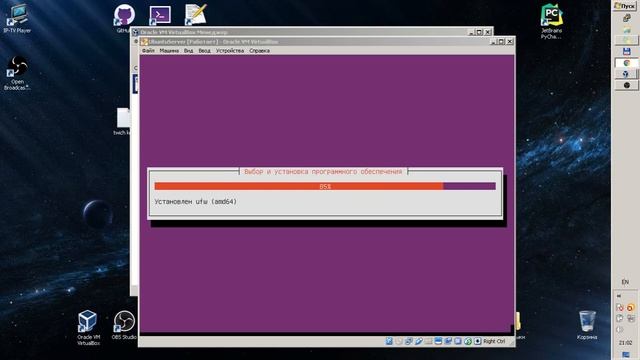Open the Open Broadcaster desktop shortcut
Image resolution: width=640 pixels, height=360 pixels.
click(17, 73)
